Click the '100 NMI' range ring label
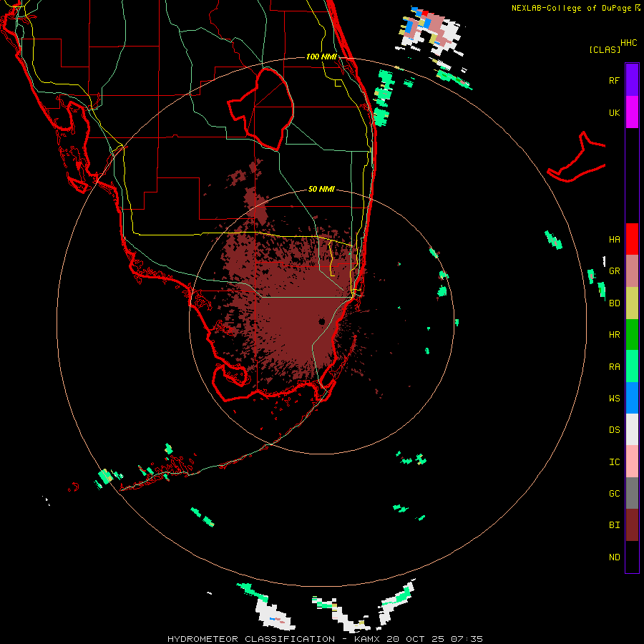 (321, 57)
